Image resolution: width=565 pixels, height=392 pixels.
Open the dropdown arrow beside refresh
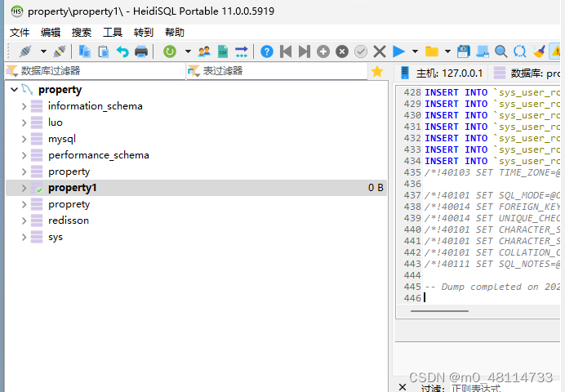pyautogui.click(x=188, y=51)
